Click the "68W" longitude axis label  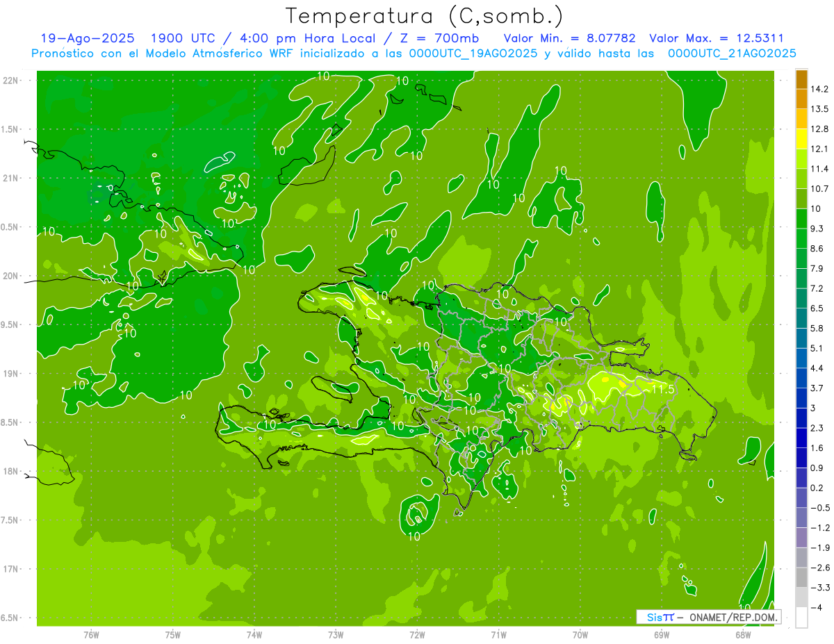[x=743, y=634]
